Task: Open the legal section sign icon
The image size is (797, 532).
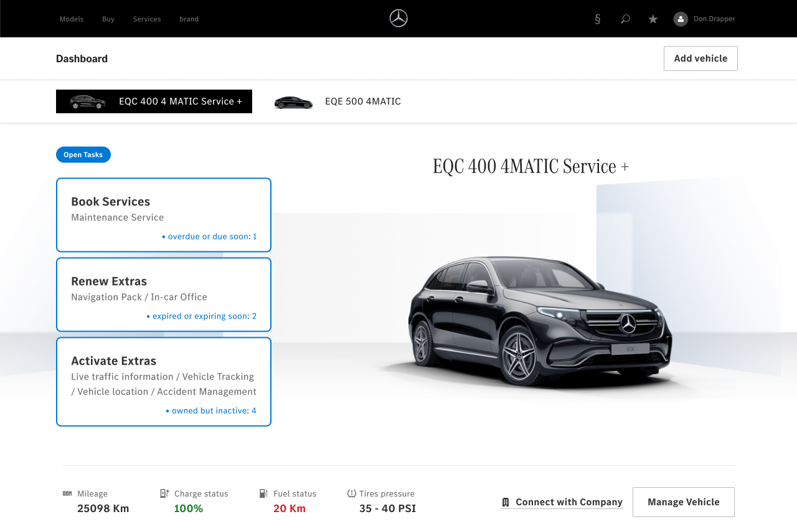Action: (598, 19)
